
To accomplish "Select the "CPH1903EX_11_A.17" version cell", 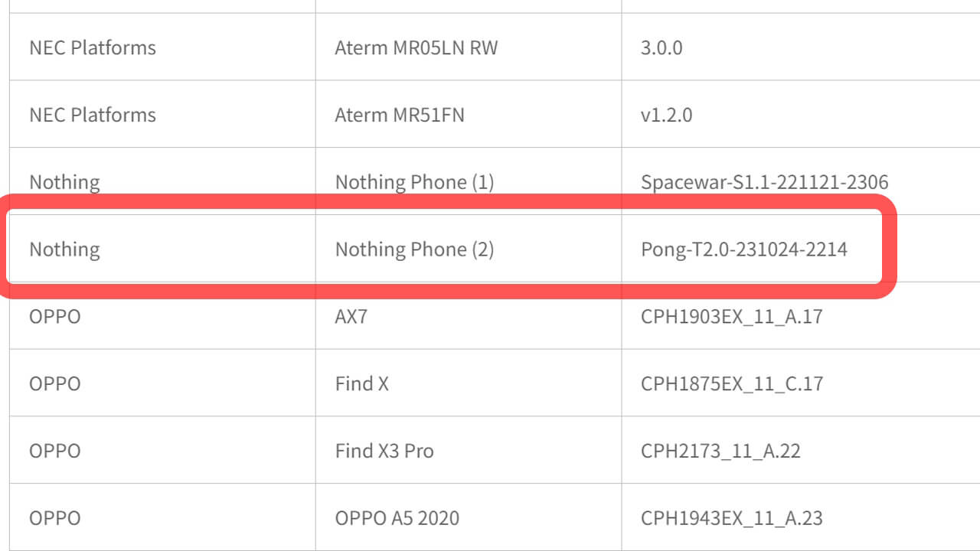I will pyautogui.click(x=732, y=316).
